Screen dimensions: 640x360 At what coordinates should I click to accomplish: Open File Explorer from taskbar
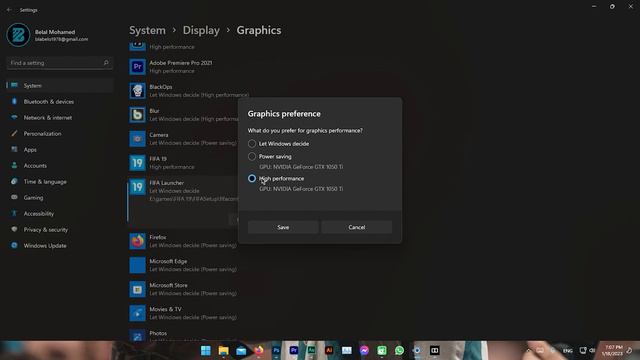[x=223, y=351]
